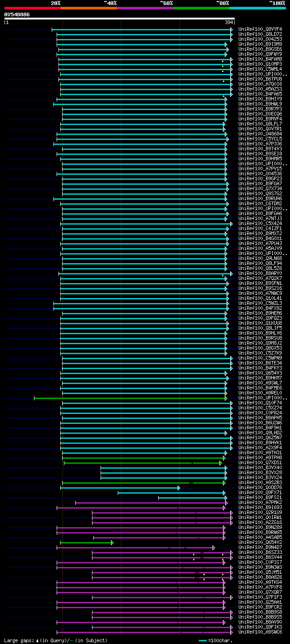290x644 pixels.
Task: Select the UniRef100_A9SWC6 label
Action: point(260,632)
